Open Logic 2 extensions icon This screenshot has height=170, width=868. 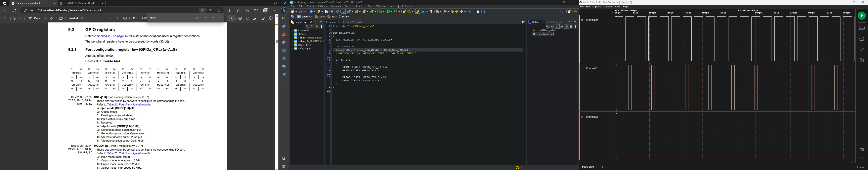[x=862, y=61]
